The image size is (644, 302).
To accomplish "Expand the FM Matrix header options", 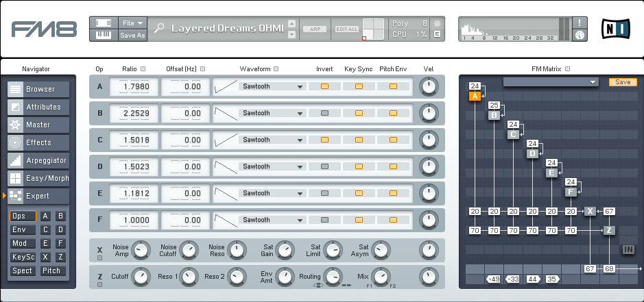I will pyautogui.click(x=567, y=69).
